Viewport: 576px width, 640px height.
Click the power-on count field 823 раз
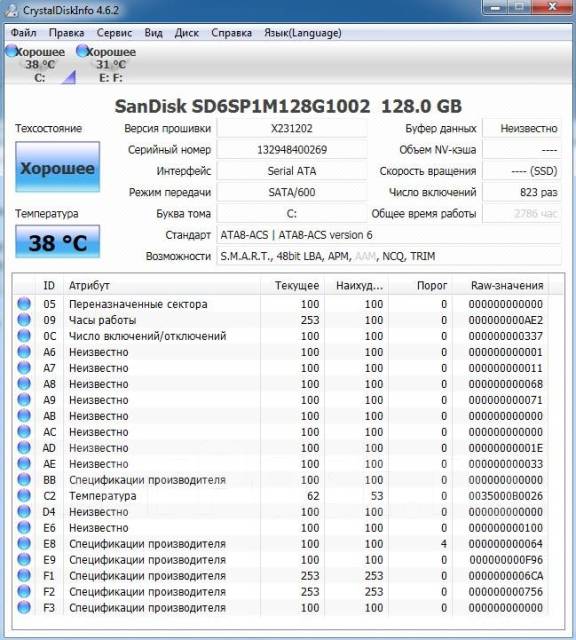(x=522, y=192)
